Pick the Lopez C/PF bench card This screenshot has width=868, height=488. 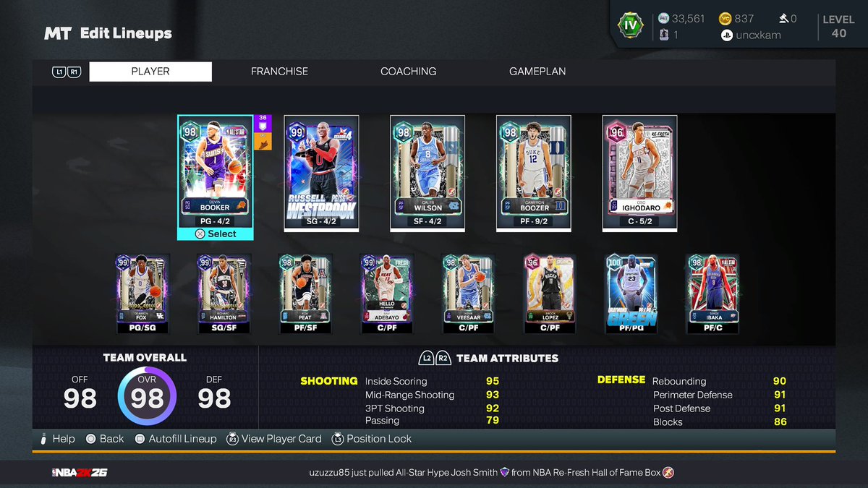[550, 294]
